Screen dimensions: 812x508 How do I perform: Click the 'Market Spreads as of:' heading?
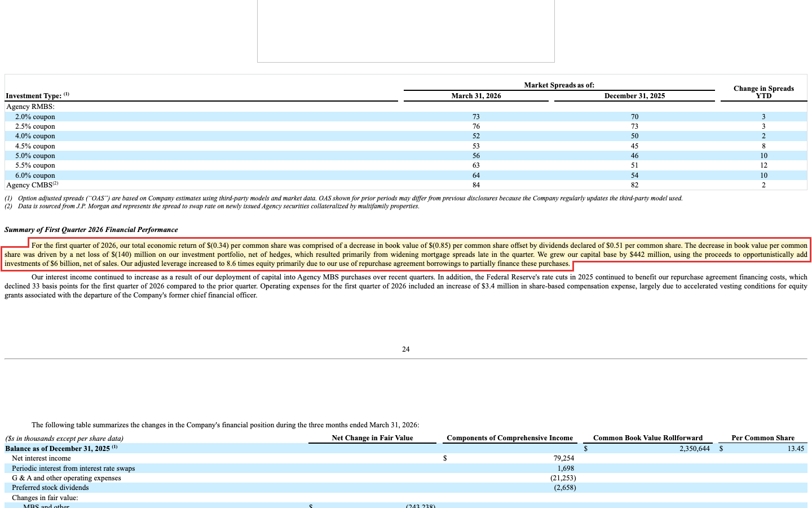point(559,85)
